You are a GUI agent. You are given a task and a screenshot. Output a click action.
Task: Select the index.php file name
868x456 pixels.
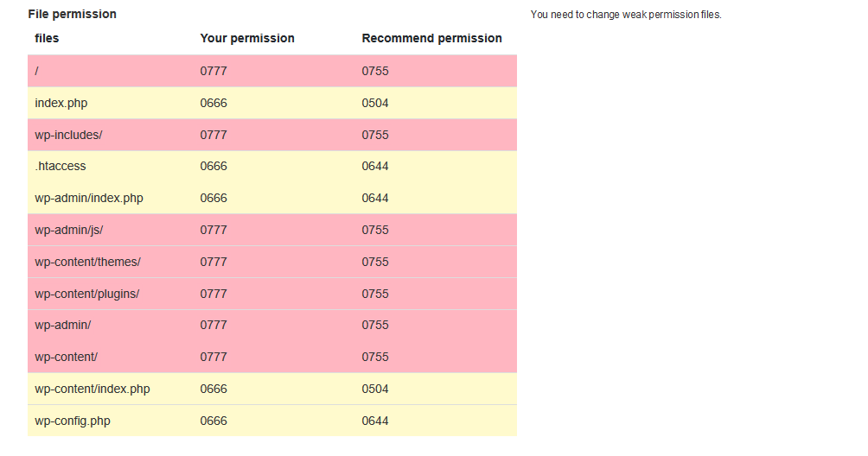point(61,103)
